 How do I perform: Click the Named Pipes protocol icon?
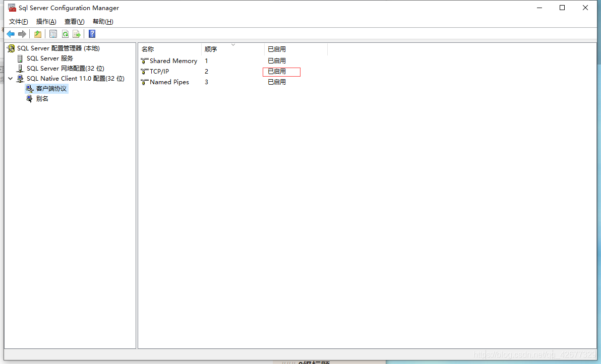[145, 82]
